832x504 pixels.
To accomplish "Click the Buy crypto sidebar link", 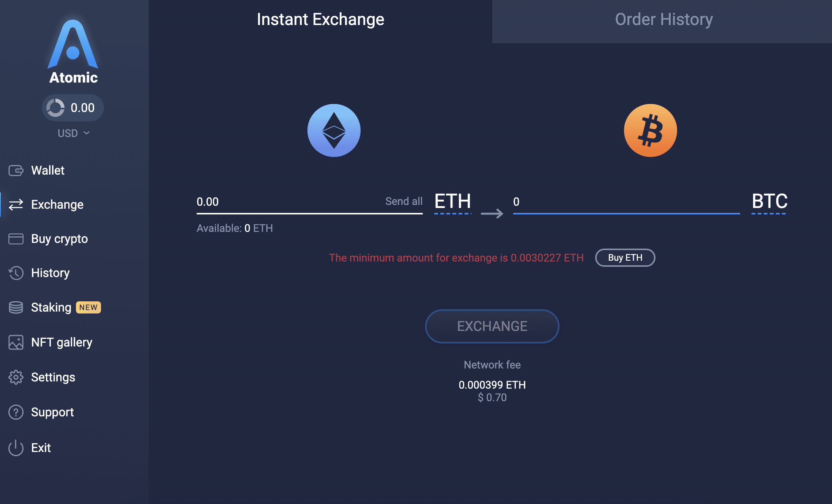I will 60,238.
